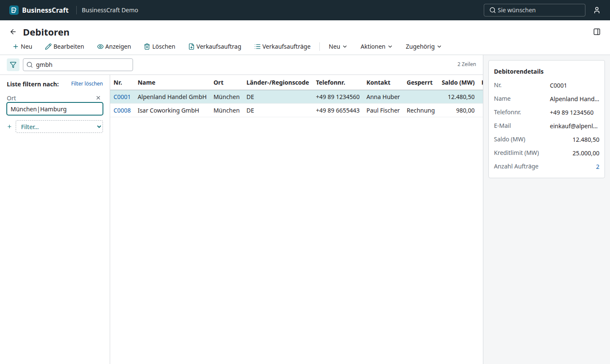Select Alpenland Handel GmbH cell
Viewport: 610px width, 364px height.
[x=172, y=97]
